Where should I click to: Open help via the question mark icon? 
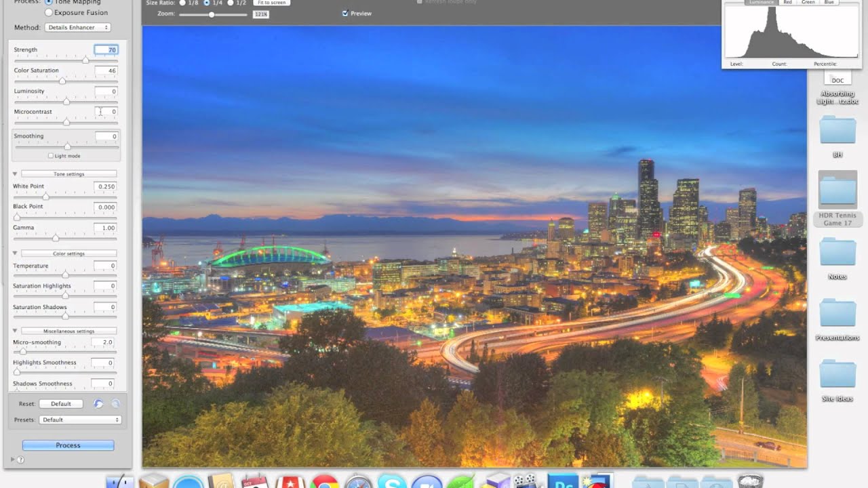click(20, 460)
